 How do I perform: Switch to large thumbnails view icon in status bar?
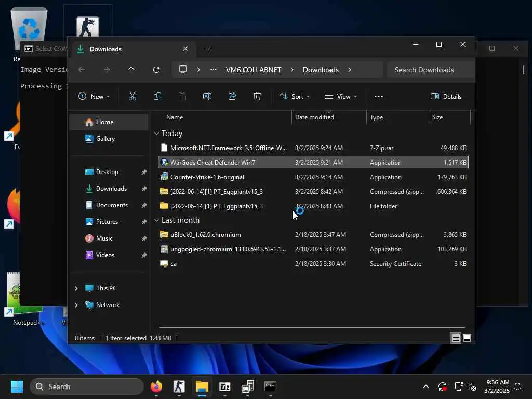coord(467,338)
